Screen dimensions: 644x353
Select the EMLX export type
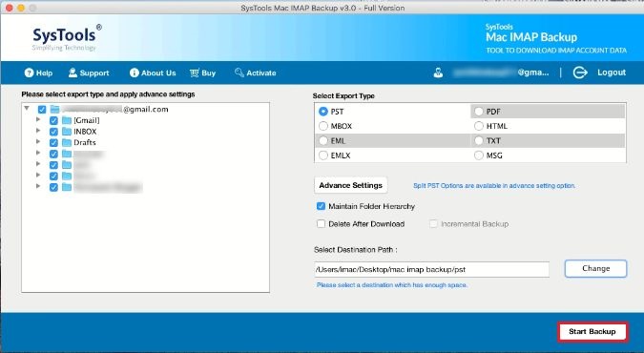[x=323, y=156]
